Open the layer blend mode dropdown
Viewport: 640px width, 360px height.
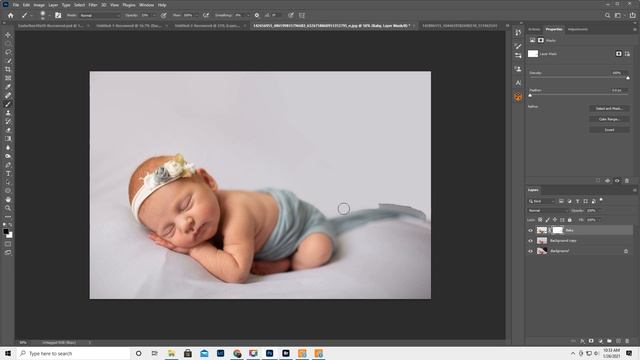pos(547,211)
